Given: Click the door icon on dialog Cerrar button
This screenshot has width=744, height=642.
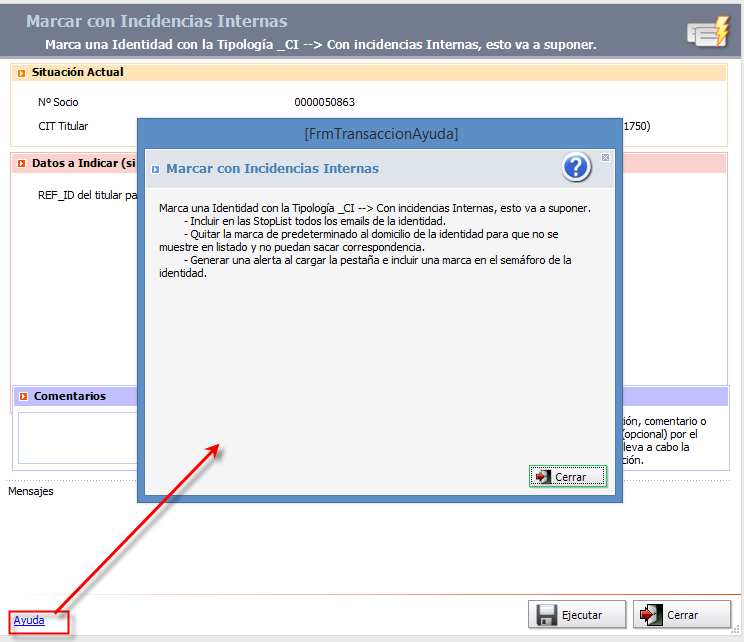Looking at the screenshot, I should click(543, 476).
